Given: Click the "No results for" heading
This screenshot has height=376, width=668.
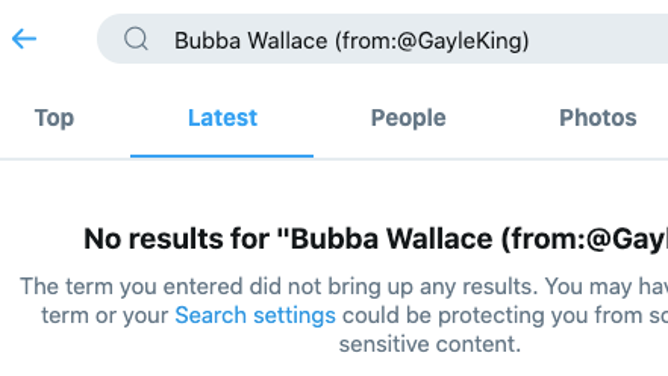Looking at the screenshot, I should point(376,238).
